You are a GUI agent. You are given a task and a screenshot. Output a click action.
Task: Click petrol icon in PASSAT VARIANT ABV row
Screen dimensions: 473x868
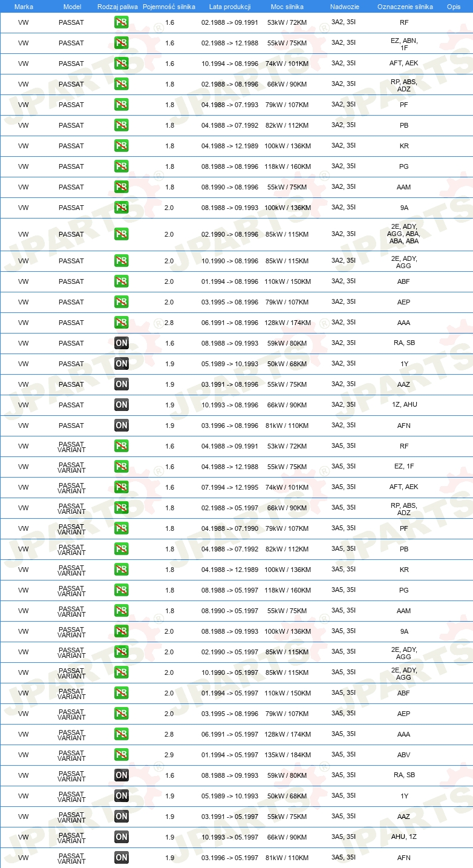(x=122, y=755)
